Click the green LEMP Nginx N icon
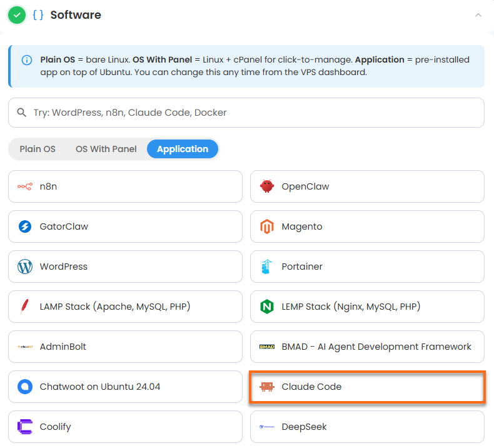Viewport: 494px width, 448px height. coord(267,307)
